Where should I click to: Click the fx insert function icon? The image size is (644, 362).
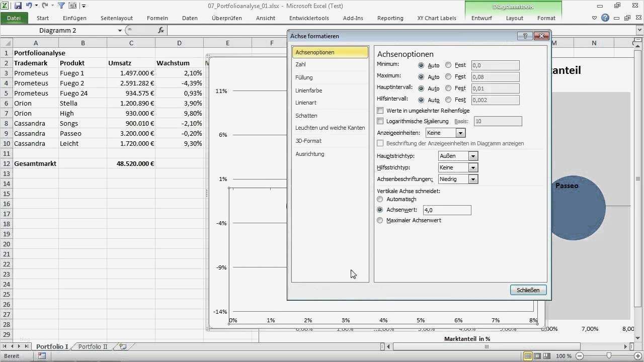point(161,30)
